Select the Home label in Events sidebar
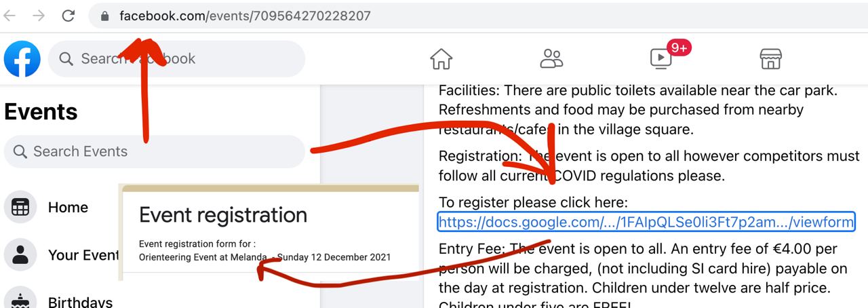Viewport: 868px width, 308px height. click(68, 208)
